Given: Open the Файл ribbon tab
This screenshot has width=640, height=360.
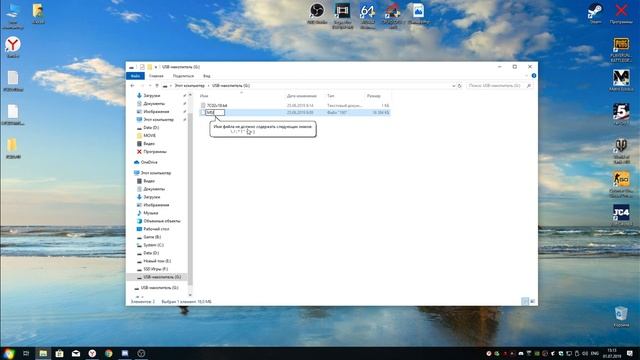Looking at the screenshot, I should click(x=135, y=76).
